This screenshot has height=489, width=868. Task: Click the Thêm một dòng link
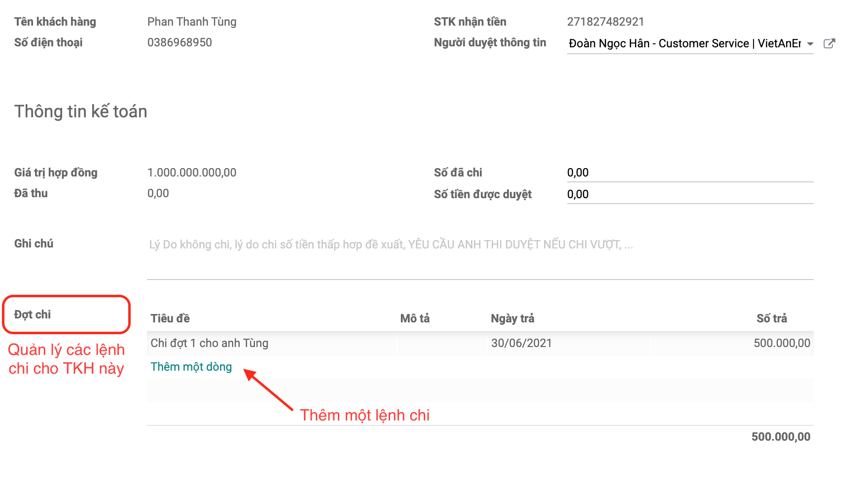(191, 367)
